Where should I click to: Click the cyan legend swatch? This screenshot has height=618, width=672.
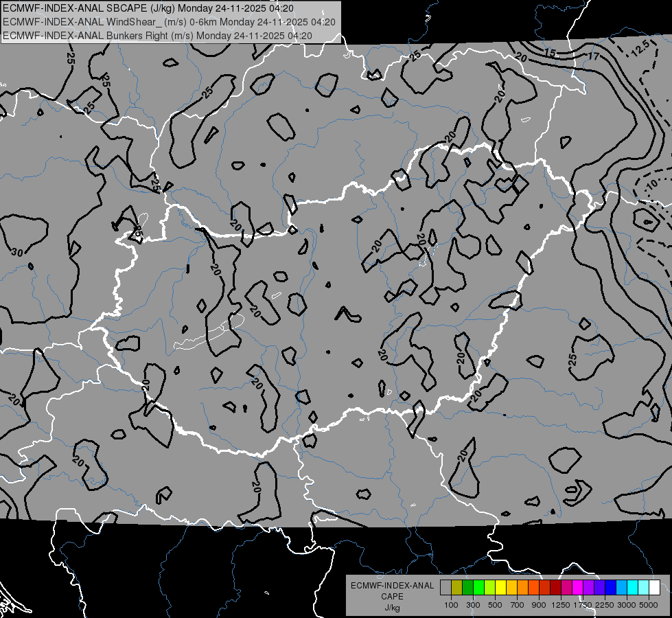click(633, 587)
